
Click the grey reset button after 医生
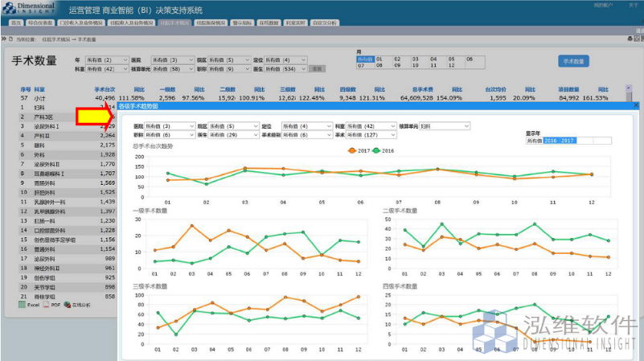pyautogui.click(x=317, y=69)
